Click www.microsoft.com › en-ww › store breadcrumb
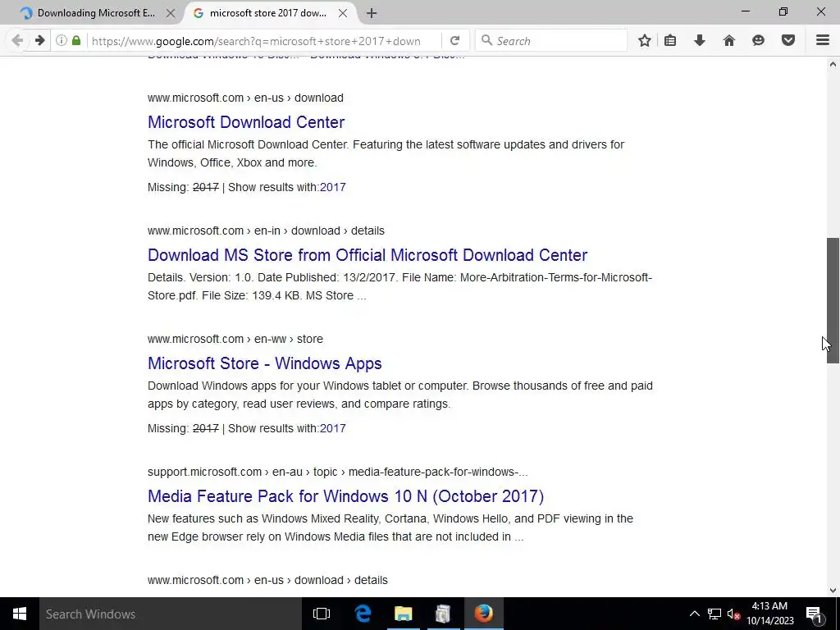This screenshot has width=840, height=630. click(x=235, y=339)
